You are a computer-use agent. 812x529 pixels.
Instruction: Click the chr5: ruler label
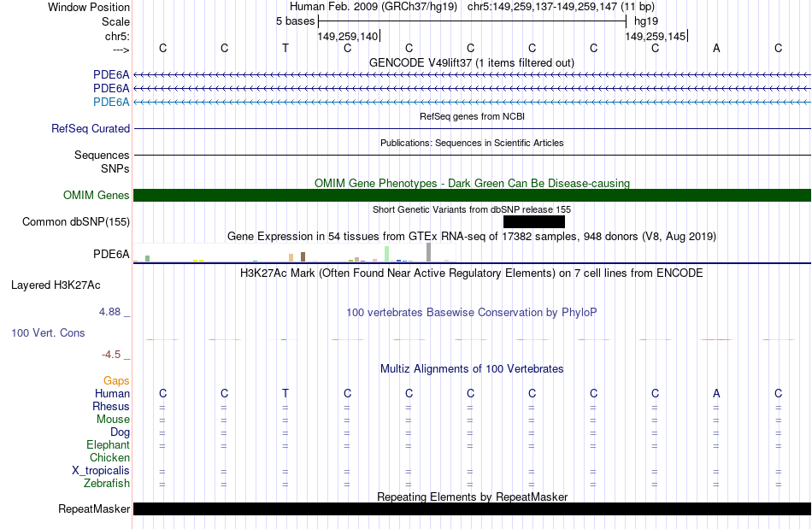click(x=118, y=36)
